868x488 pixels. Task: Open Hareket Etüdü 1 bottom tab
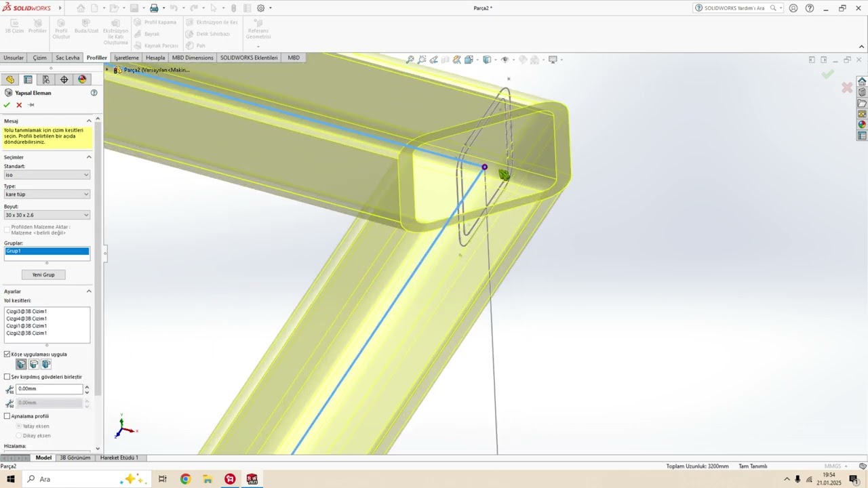pyautogui.click(x=119, y=457)
